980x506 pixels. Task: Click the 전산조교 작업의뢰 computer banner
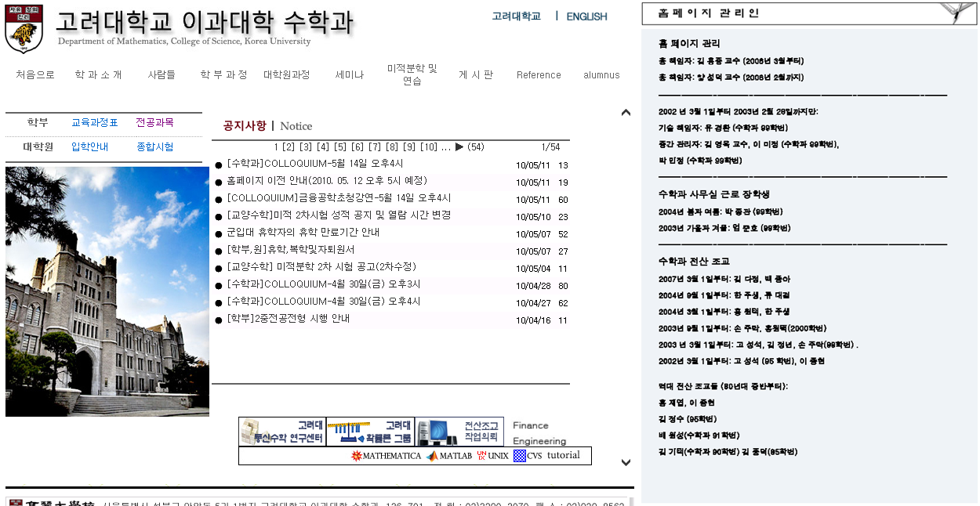[459, 432]
